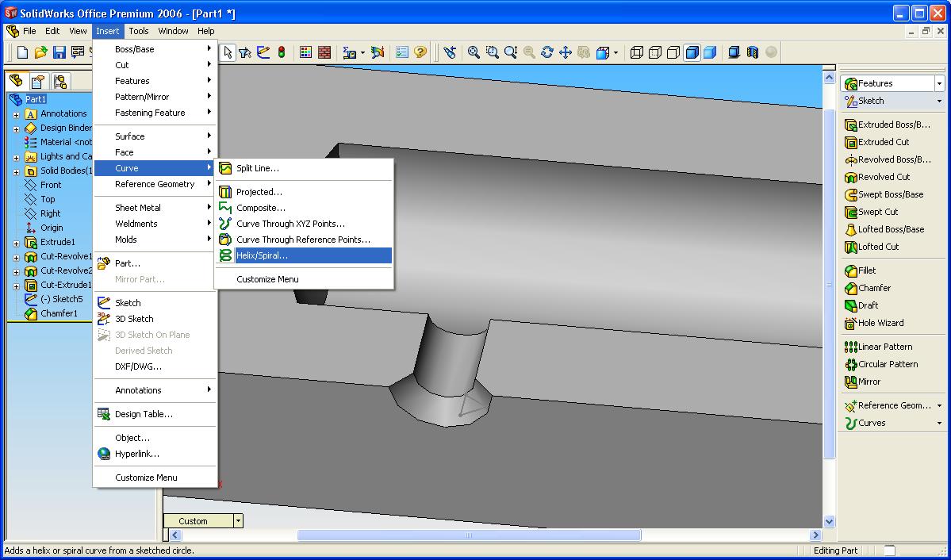The image size is (951, 560).
Task: Click the red brick Edit Texture icon
Action: click(324, 53)
